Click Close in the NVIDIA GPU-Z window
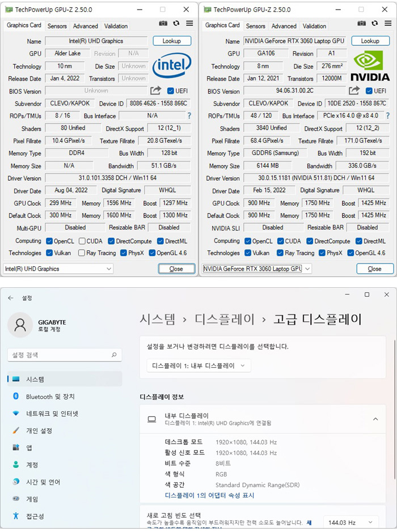Viewport: 397px width, 532px height. pos(375,269)
